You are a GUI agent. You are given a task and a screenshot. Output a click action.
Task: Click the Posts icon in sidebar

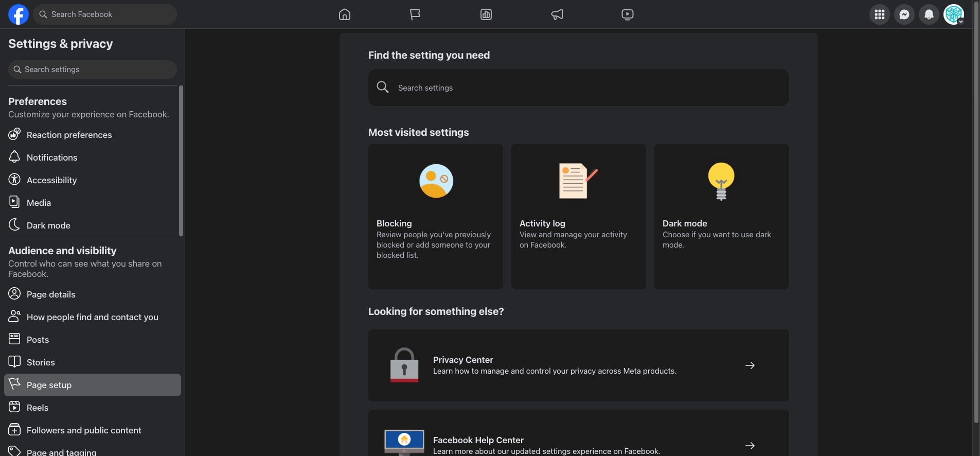pyautogui.click(x=14, y=339)
